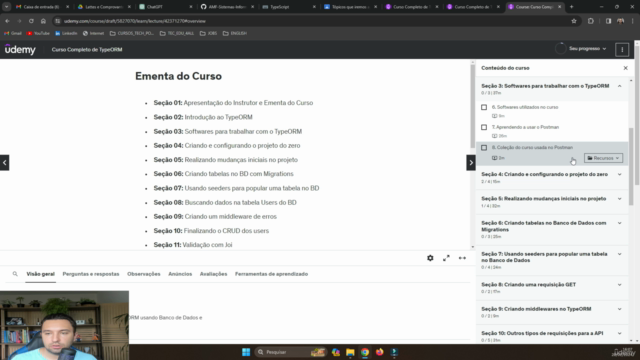Open the YouTube bookmark
640x360 pixels.
38,33
